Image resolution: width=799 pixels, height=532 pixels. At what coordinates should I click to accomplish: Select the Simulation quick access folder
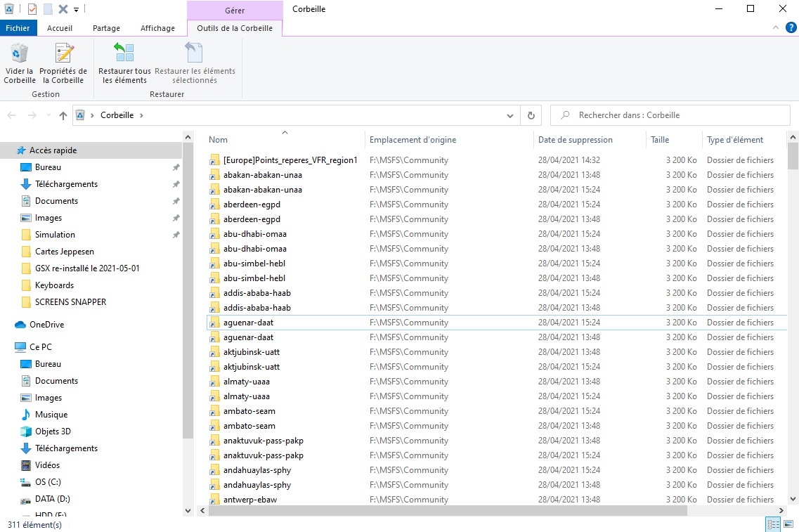point(55,235)
